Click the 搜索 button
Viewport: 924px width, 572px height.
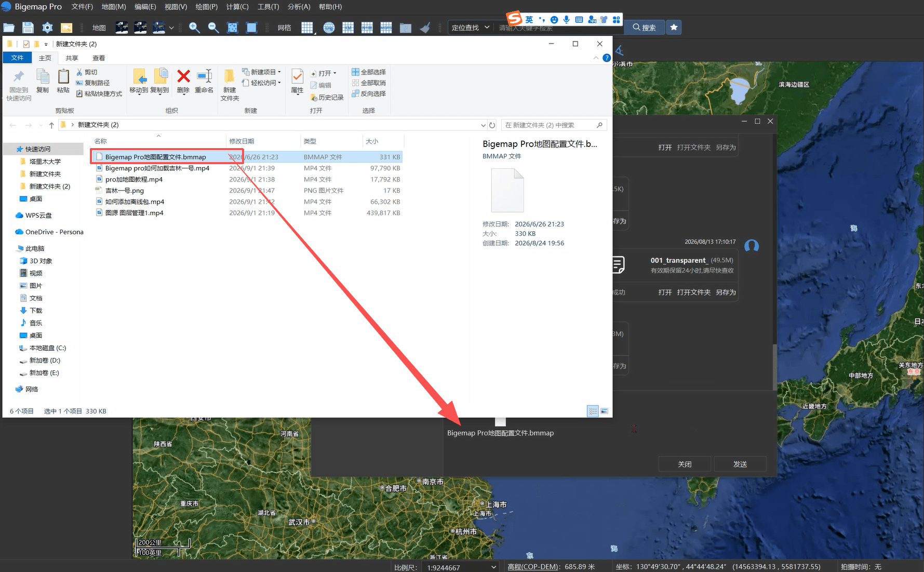click(644, 28)
